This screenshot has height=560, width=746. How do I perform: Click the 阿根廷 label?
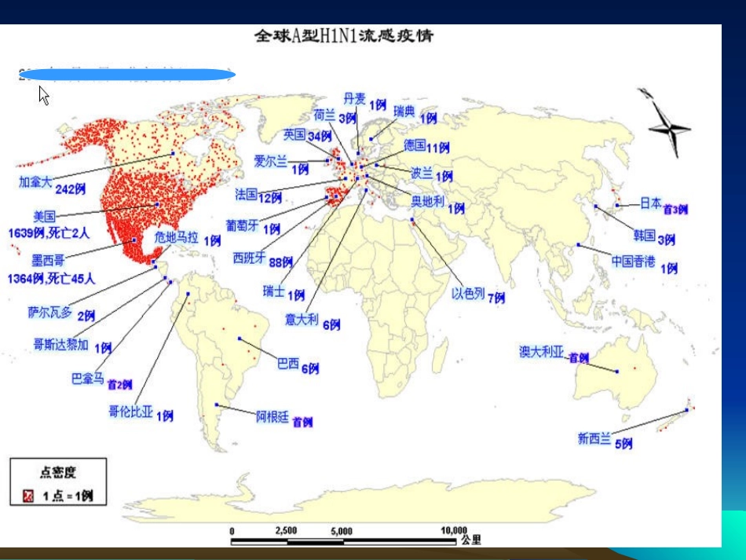(272, 417)
